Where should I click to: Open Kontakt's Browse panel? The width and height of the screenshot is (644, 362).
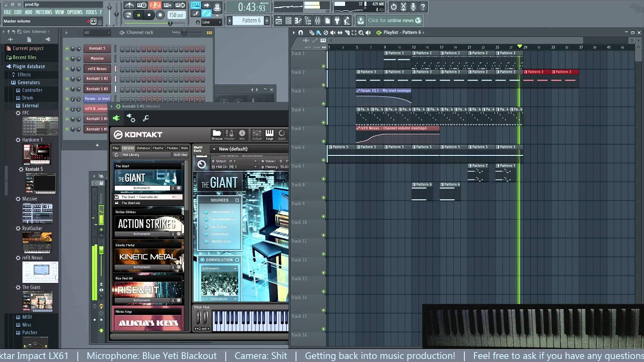click(x=217, y=135)
